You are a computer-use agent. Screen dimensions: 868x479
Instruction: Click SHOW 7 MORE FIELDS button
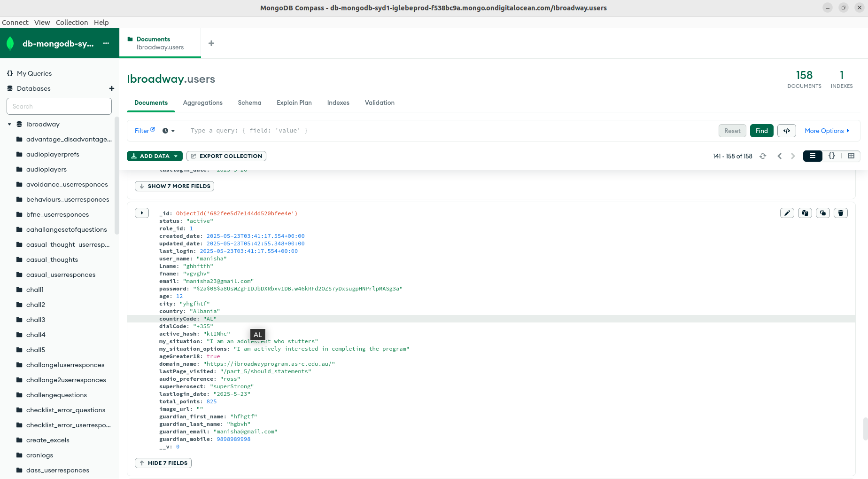coord(174,186)
